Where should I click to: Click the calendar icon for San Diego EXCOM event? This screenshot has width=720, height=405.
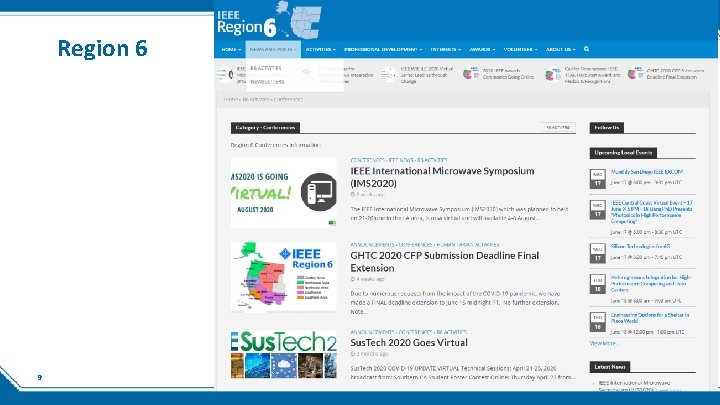click(x=597, y=179)
